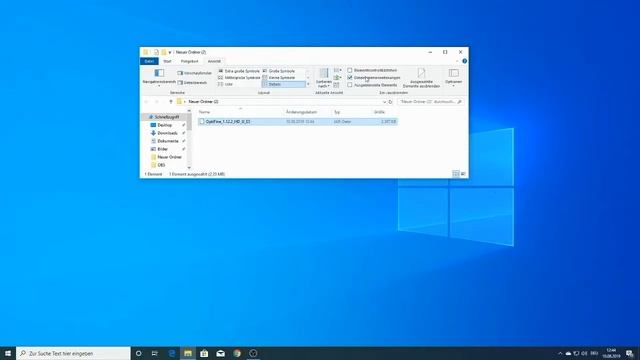Click Ausgewählte Elemente ausblenden button
Screen dimensions: 640x360
coord(421,78)
